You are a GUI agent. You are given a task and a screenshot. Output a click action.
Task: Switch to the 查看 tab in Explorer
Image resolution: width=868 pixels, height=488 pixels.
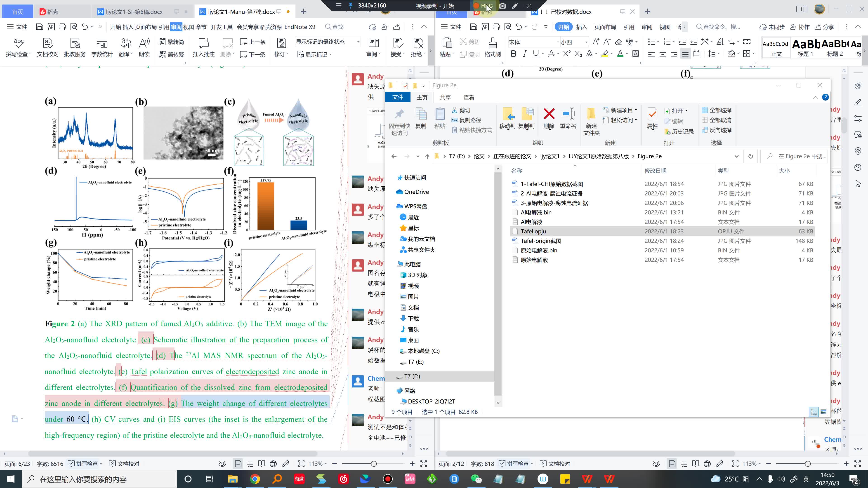point(469,97)
